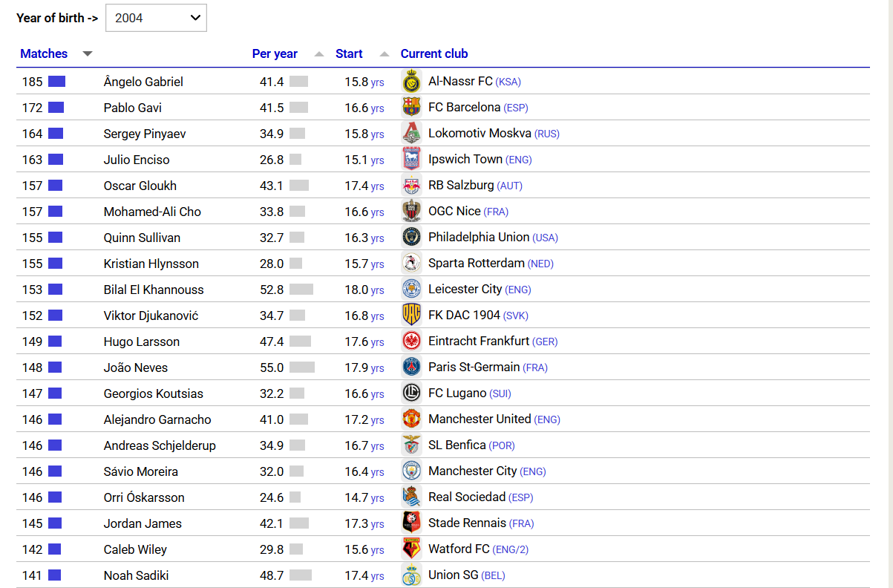The image size is (893, 588).
Task: Click the sort arrow next to Per year
Action: [319, 53]
